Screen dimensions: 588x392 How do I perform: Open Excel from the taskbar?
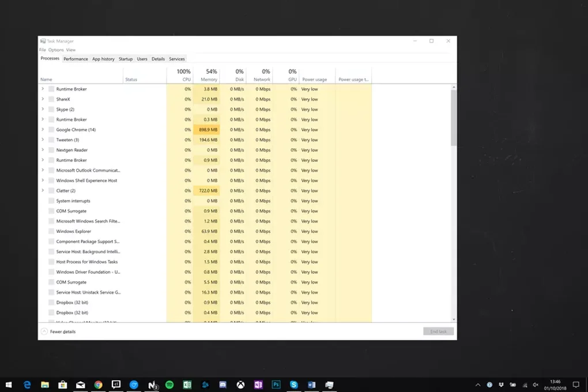tap(187, 385)
